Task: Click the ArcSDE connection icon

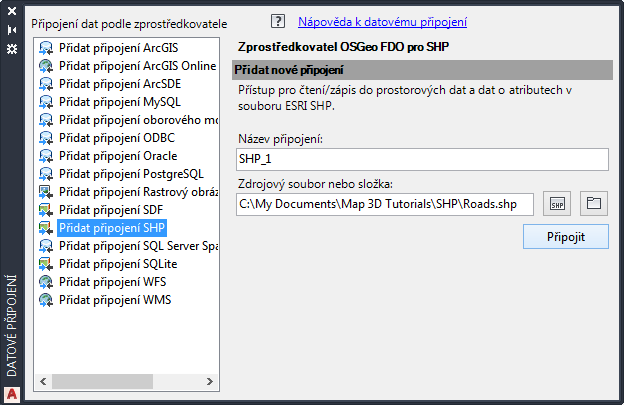Action: [x=46, y=84]
